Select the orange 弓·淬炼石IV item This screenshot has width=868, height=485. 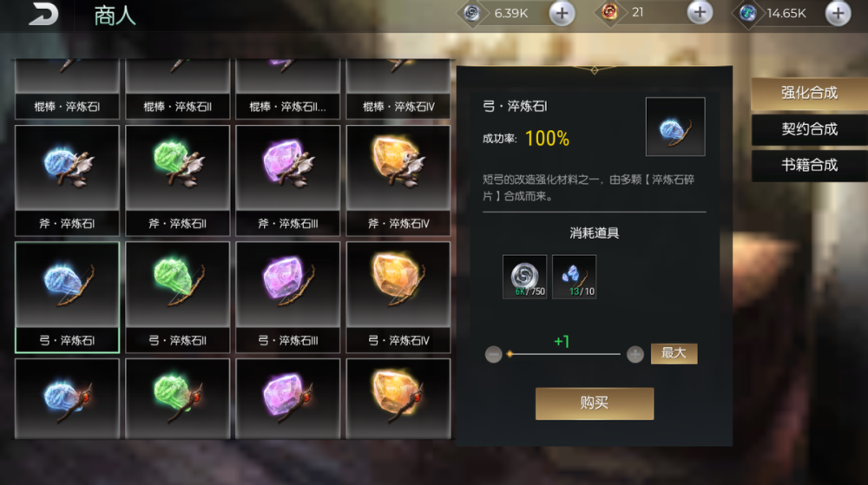398,297
